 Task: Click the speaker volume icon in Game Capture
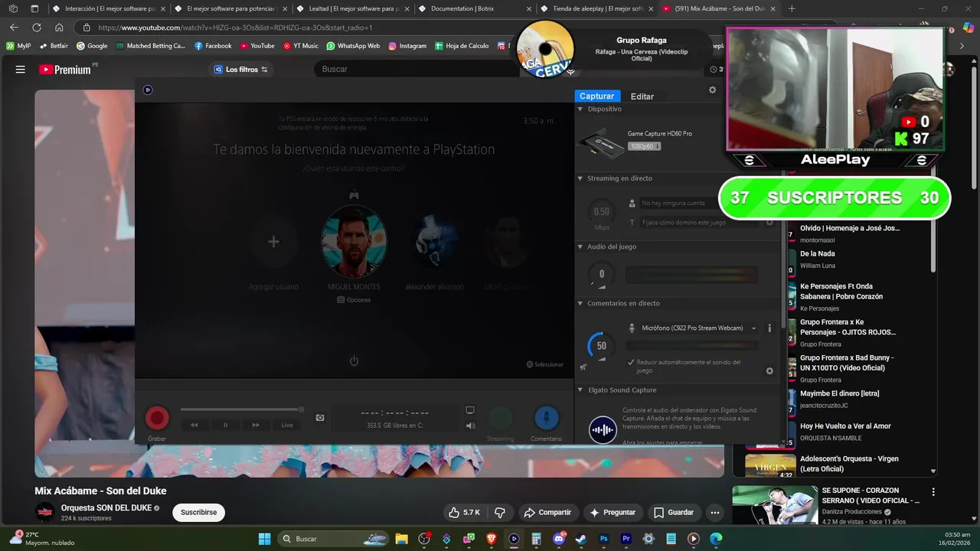click(x=470, y=425)
